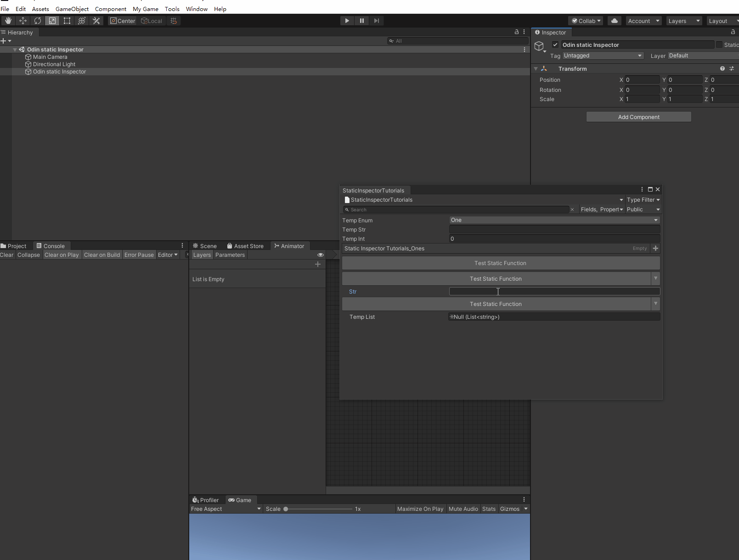Click the Step frame button

point(377,21)
